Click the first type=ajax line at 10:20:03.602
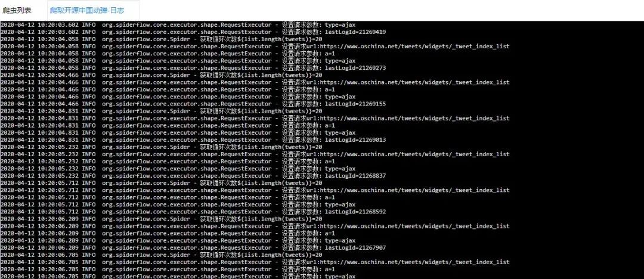Viewport: 644px width, 279px height. pos(178,24)
